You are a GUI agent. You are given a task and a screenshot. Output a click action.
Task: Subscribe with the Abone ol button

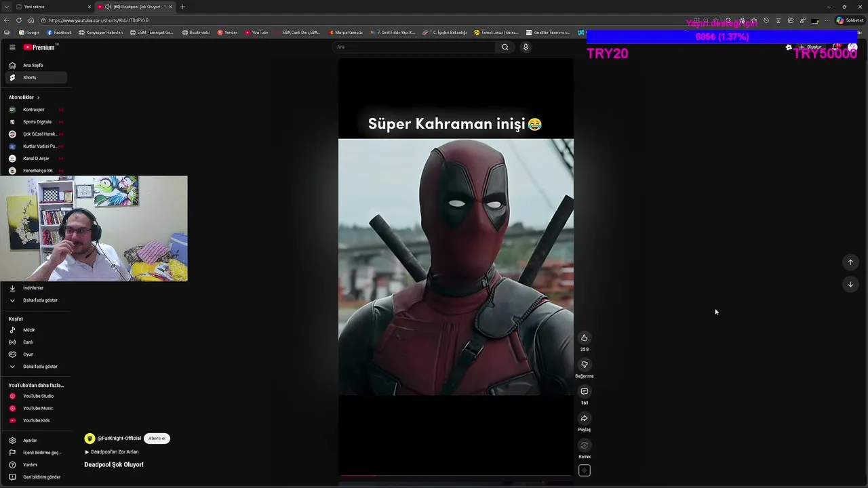point(157,439)
